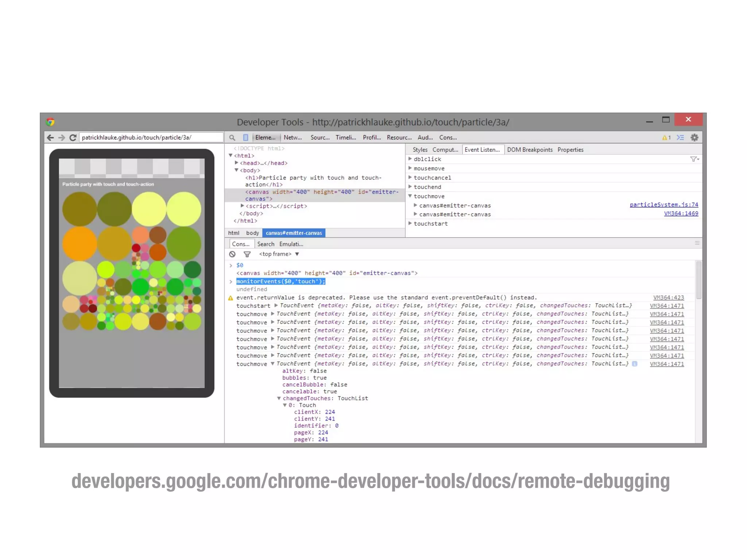The width and height of the screenshot is (747, 560).
Task: Click the monitorEvents command line
Action: click(280, 281)
